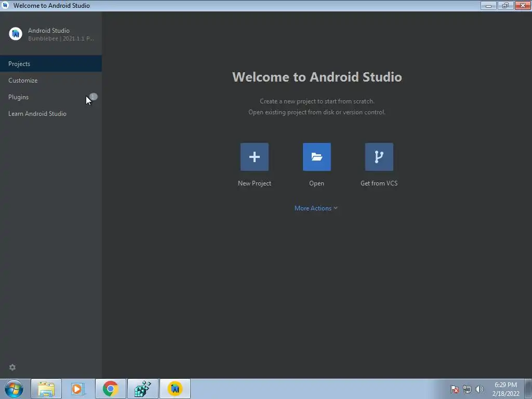Open Google Chrome from the taskbar
Viewport: 532px width, 399px height.
(x=111, y=389)
